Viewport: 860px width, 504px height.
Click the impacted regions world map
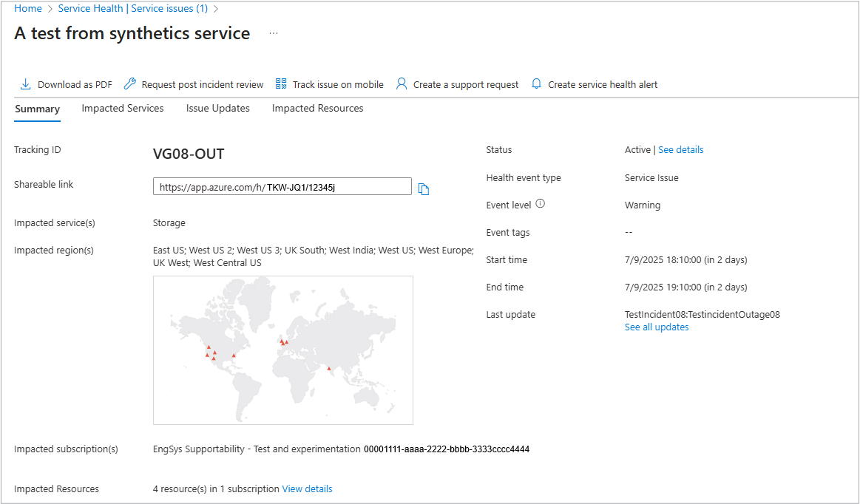pyautogui.click(x=283, y=350)
